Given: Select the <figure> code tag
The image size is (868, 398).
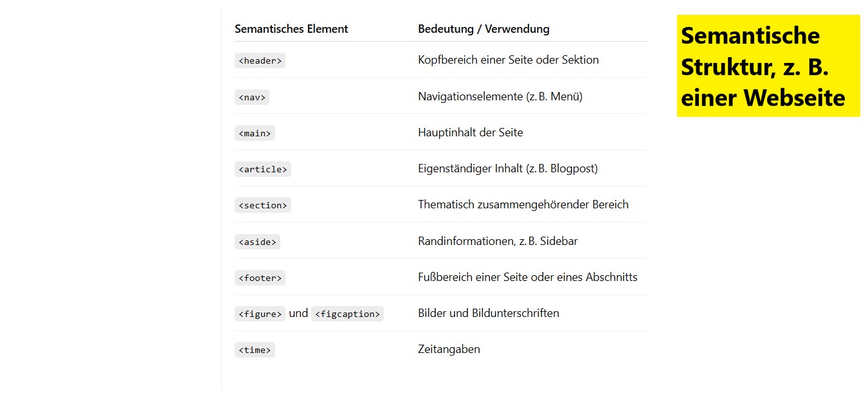Looking at the screenshot, I should pyautogui.click(x=260, y=314).
